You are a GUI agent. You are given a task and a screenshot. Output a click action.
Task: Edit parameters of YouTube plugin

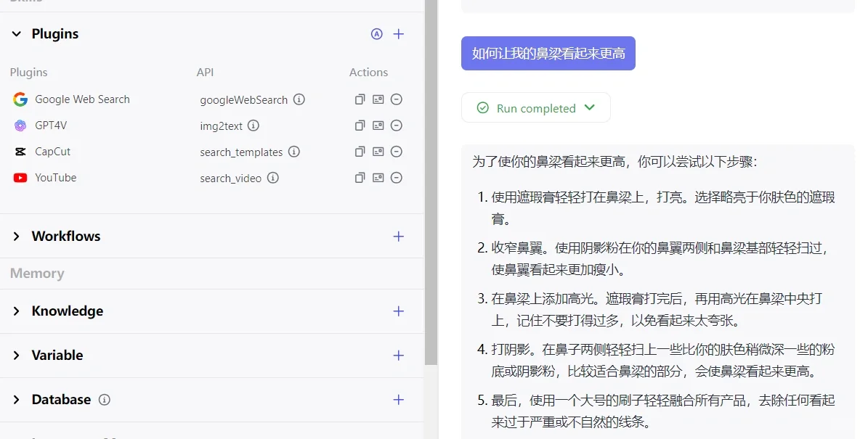(x=378, y=178)
